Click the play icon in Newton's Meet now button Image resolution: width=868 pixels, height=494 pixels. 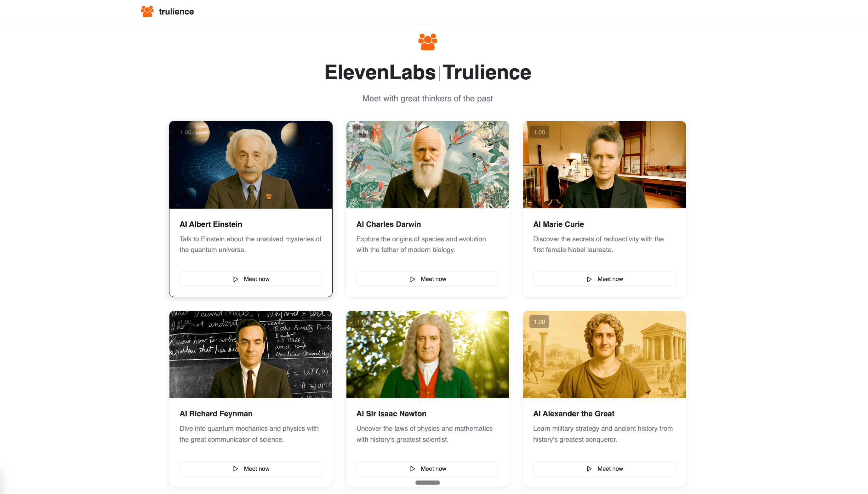(413, 469)
